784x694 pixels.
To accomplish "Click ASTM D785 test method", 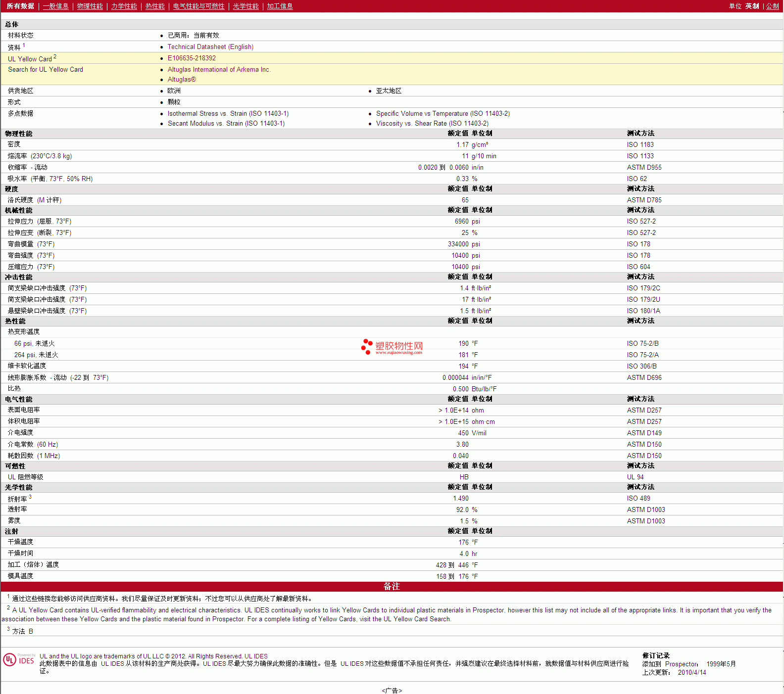I will 644,200.
